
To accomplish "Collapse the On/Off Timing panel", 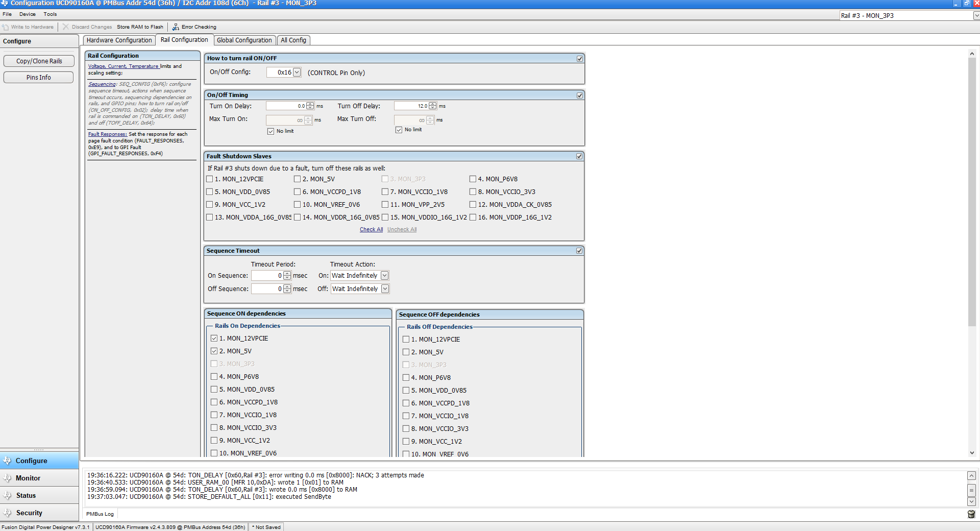I will (580, 95).
